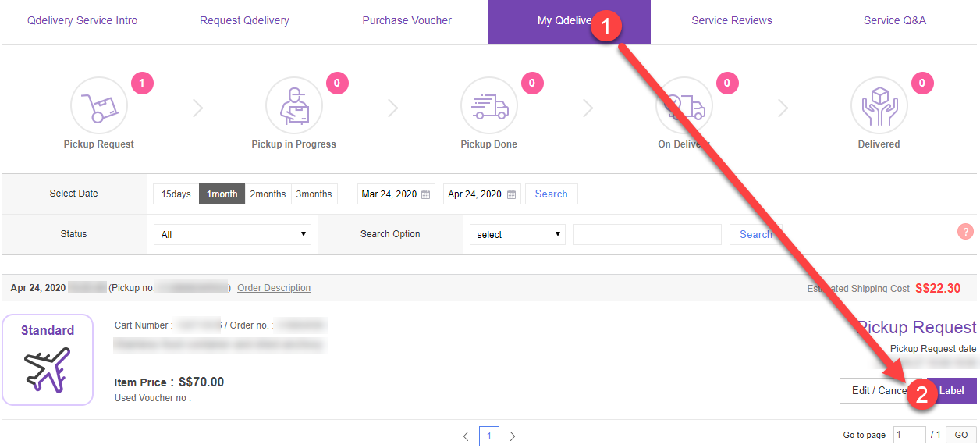Go to next page arrow
Image resolution: width=980 pixels, height=448 pixels.
tap(513, 436)
